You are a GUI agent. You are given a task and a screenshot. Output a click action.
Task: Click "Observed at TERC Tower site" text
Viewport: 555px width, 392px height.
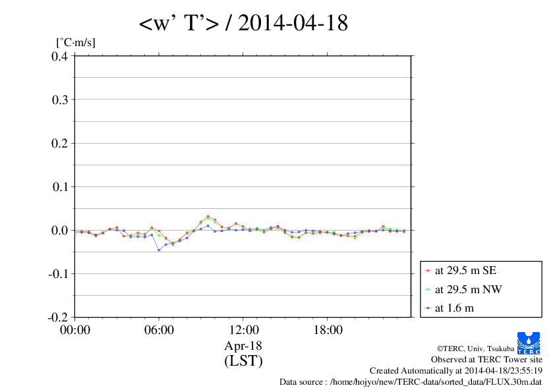tap(486, 360)
